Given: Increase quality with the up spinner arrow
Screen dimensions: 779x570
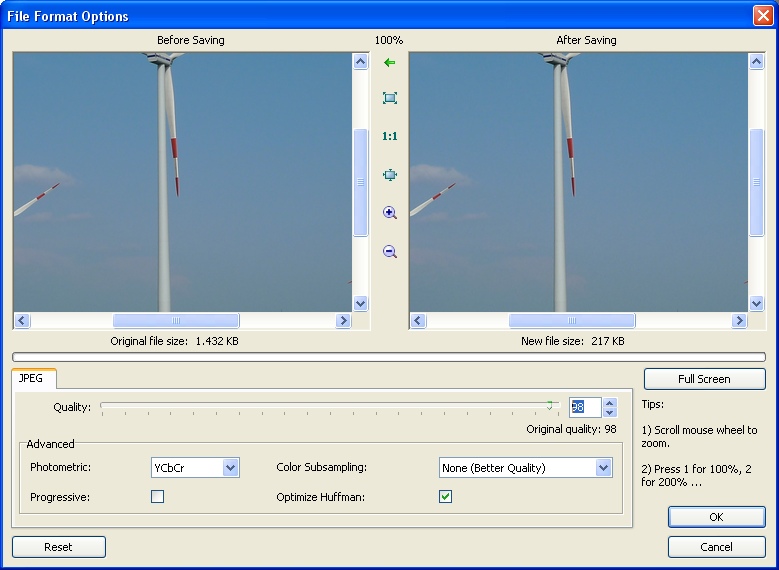Looking at the screenshot, I should click(x=610, y=403).
